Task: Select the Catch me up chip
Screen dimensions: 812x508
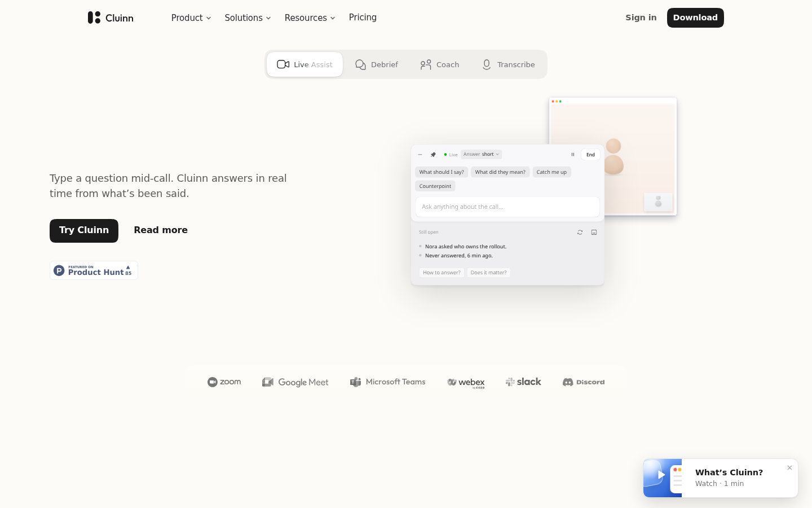Action: coord(551,172)
